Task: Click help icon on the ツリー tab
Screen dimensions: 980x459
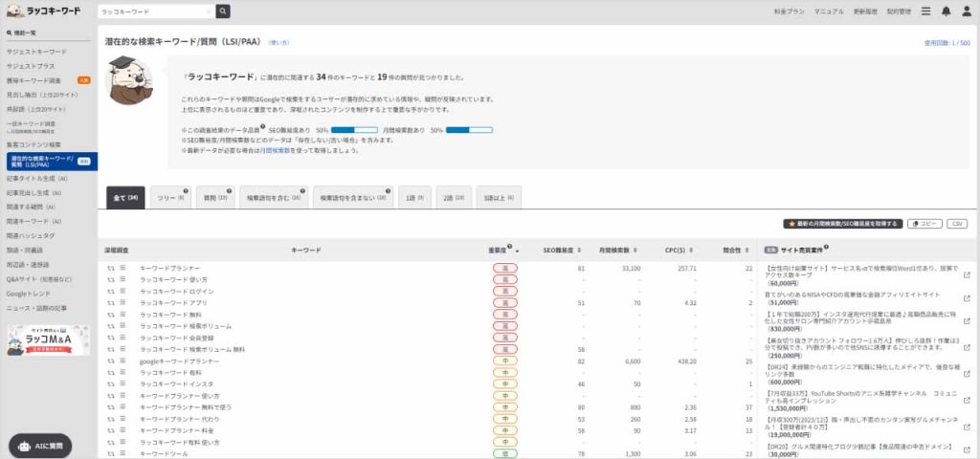Action: coord(186,191)
